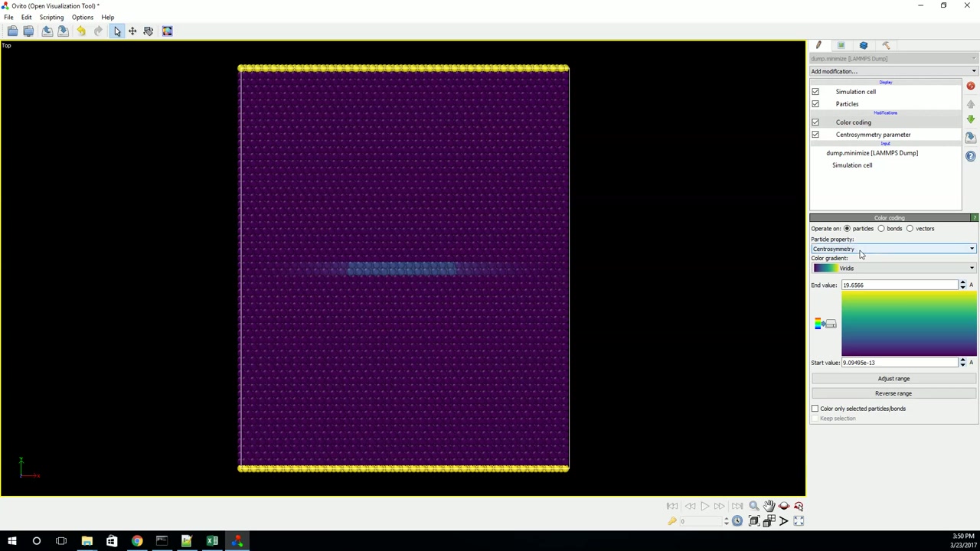This screenshot has width=980, height=551.
Task: Open the Utilities hammer tab
Action: point(887,46)
